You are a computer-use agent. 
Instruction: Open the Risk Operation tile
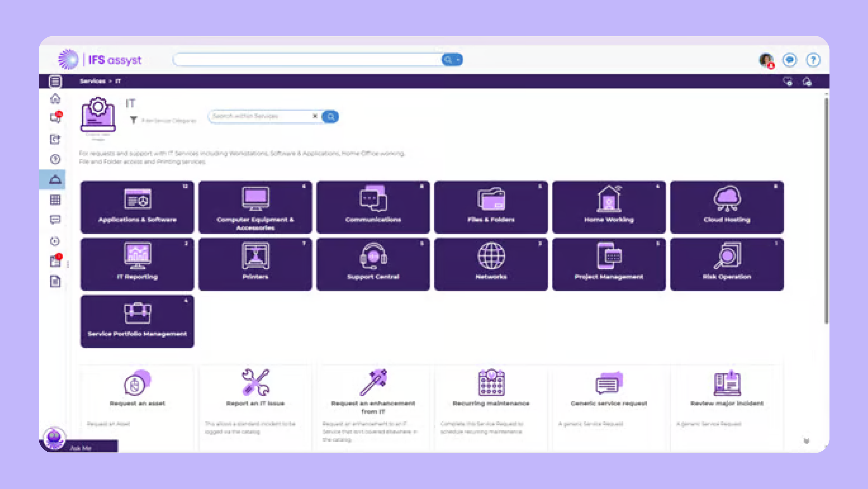pyautogui.click(x=727, y=264)
